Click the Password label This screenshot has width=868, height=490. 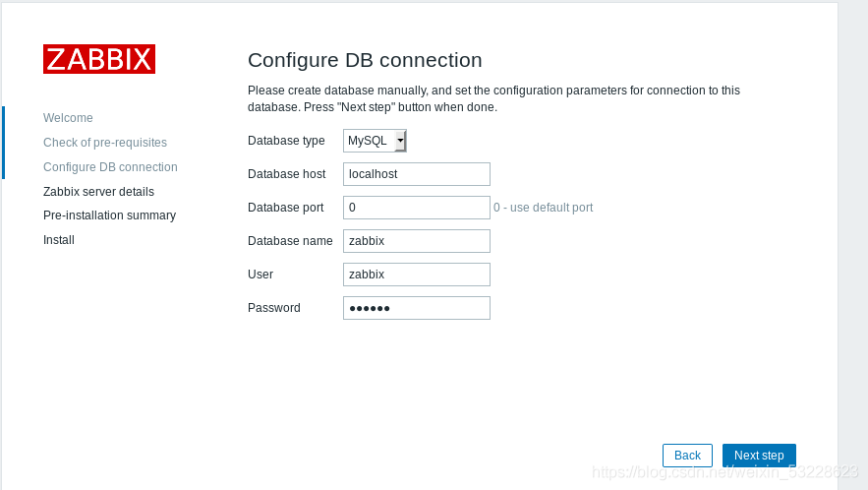point(274,308)
